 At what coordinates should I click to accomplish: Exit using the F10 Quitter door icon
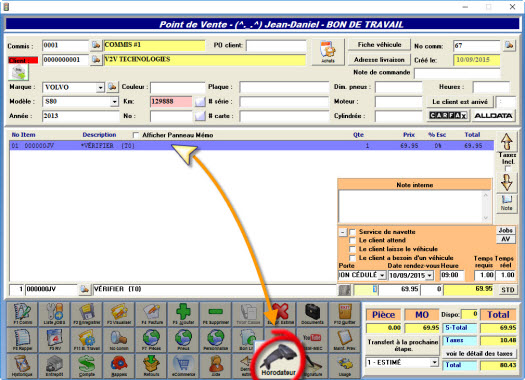tap(345, 314)
